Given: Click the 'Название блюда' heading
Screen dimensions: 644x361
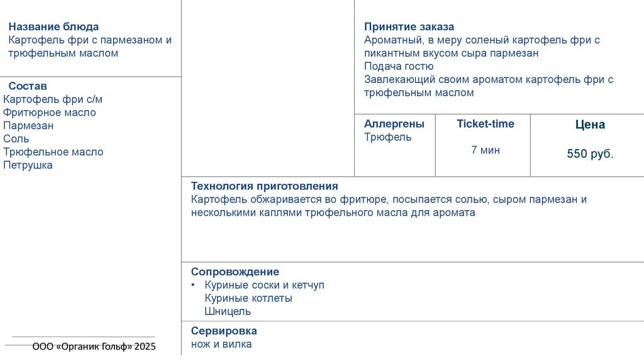Looking at the screenshot, I should pos(53,26).
